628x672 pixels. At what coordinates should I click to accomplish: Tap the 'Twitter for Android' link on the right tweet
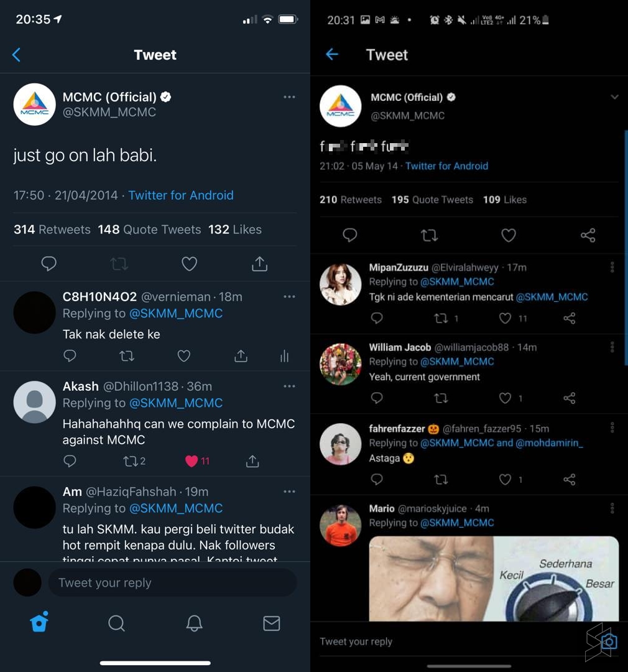[446, 166]
